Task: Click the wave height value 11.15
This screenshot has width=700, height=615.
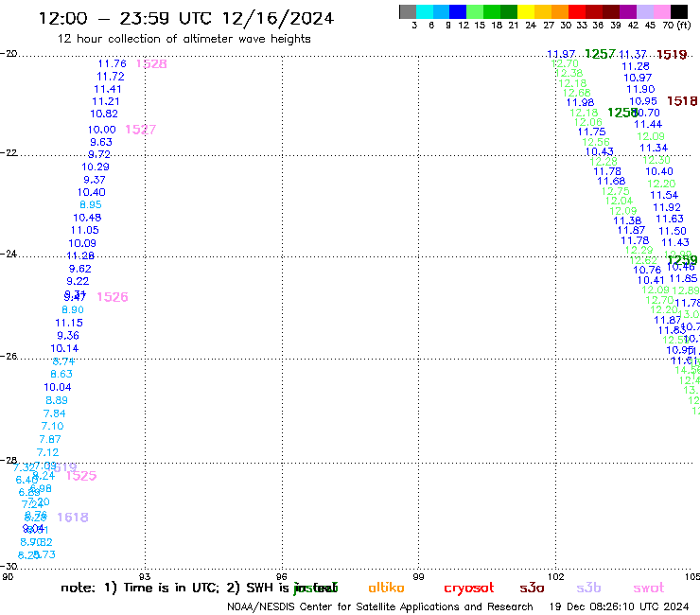Action: click(x=69, y=323)
